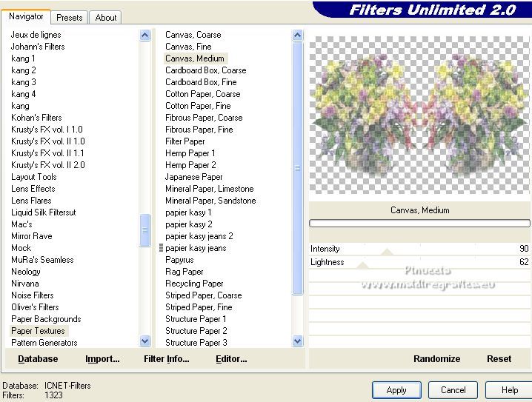Choose Cardboard Box, Coarse filter
The image size is (532, 402).
(205, 70)
